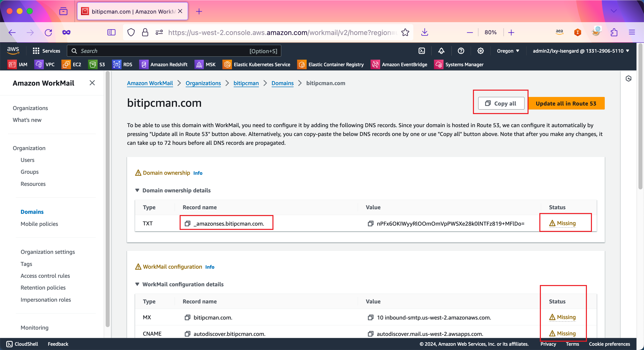Open the browser hamburger menu
The image size is (644, 350).
(632, 32)
